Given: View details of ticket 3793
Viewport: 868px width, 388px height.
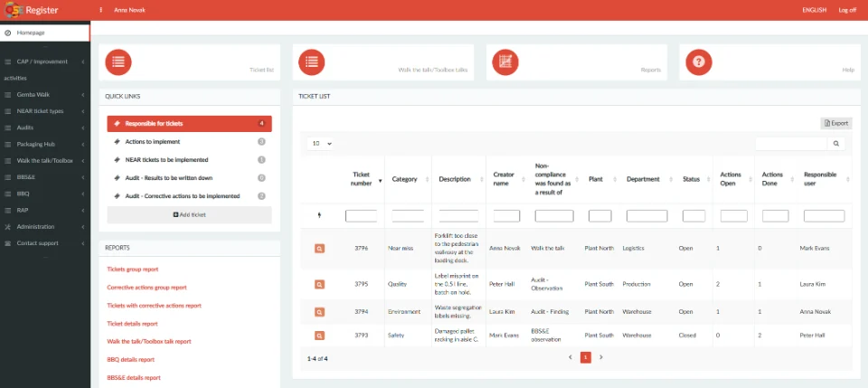Looking at the screenshot, I should point(319,336).
